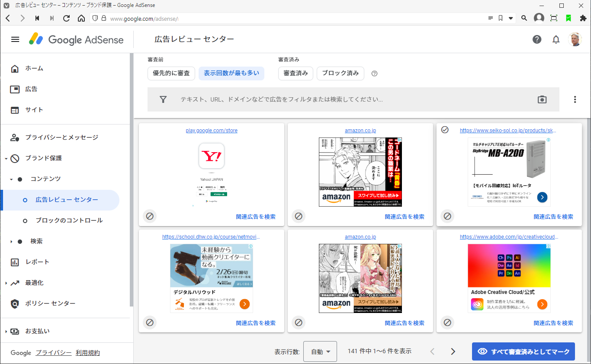The image size is (591, 364).
Task: Click the SPY×FAMILY Amazon manga ad thumbnail
Action: point(360,172)
